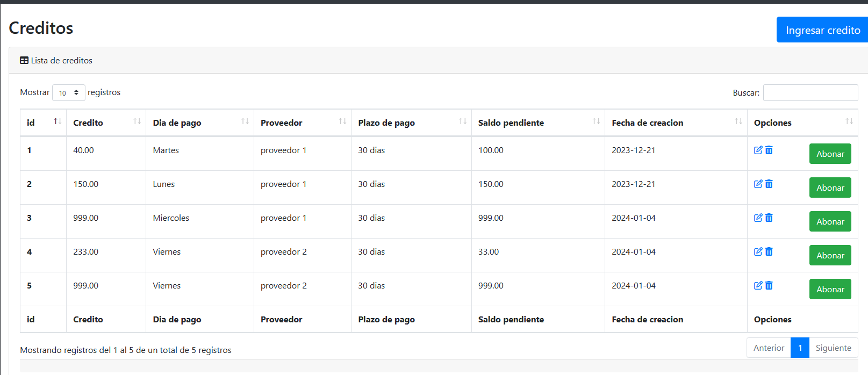
Task: Click the Siguiente pagination link
Action: click(834, 348)
